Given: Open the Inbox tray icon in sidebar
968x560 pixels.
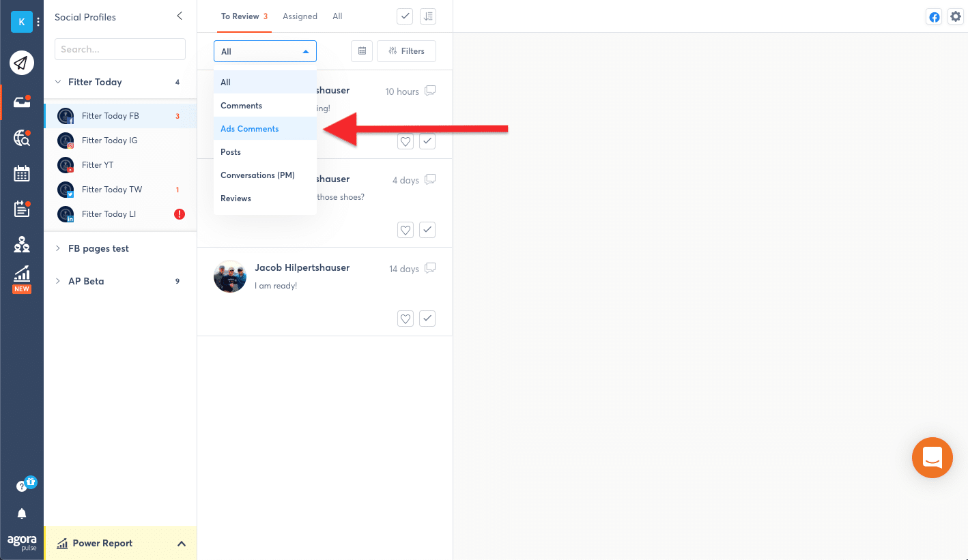Looking at the screenshot, I should (x=22, y=102).
